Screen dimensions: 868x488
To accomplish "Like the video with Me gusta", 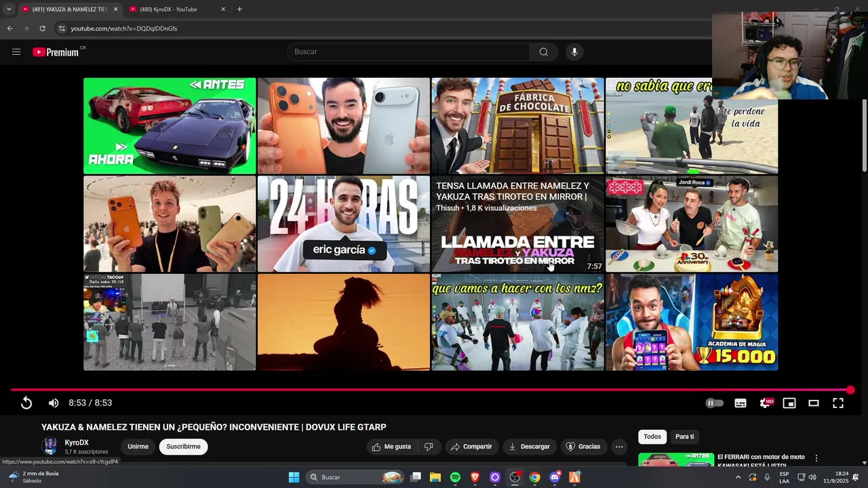I will (x=391, y=447).
